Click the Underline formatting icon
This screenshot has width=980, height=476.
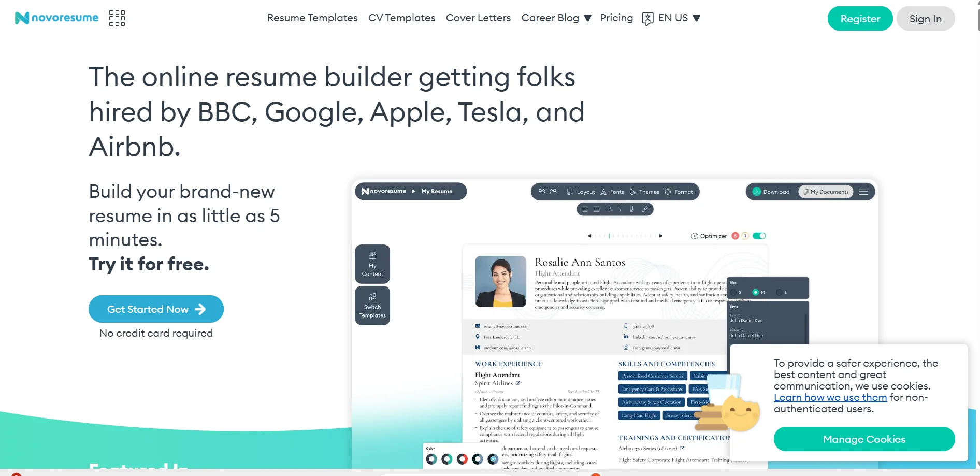(631, 209)
